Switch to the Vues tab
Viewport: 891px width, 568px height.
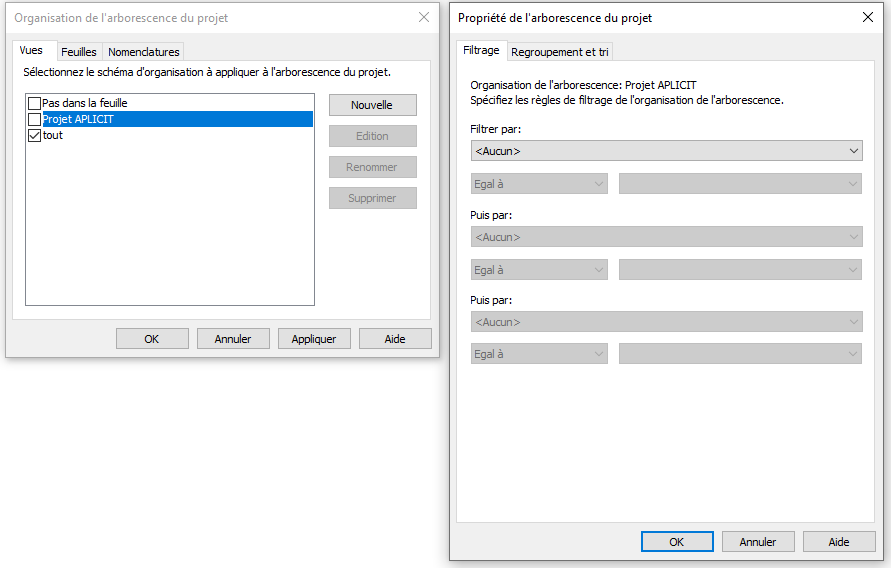point(31,51)
